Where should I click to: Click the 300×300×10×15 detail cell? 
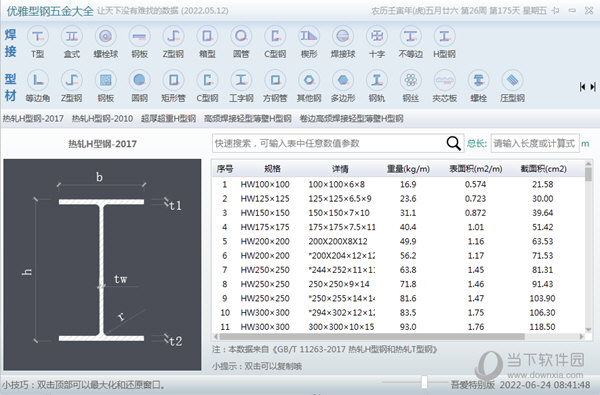click(341, 327)
